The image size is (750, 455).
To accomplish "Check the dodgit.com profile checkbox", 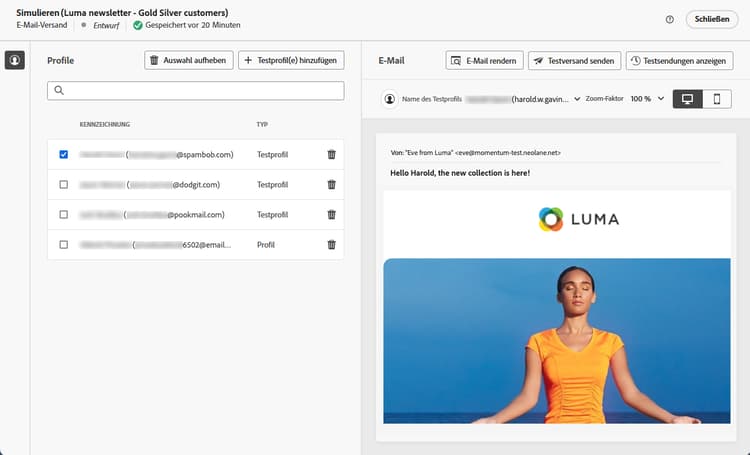I will pyautogui.click(x=64, y=185).
